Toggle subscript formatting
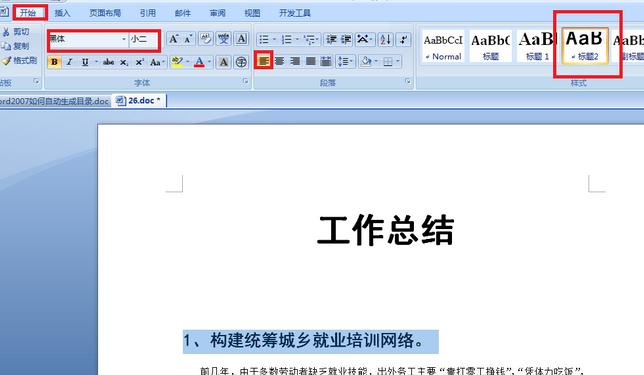This screenshot has width=644, height=375. click(124, 62)
